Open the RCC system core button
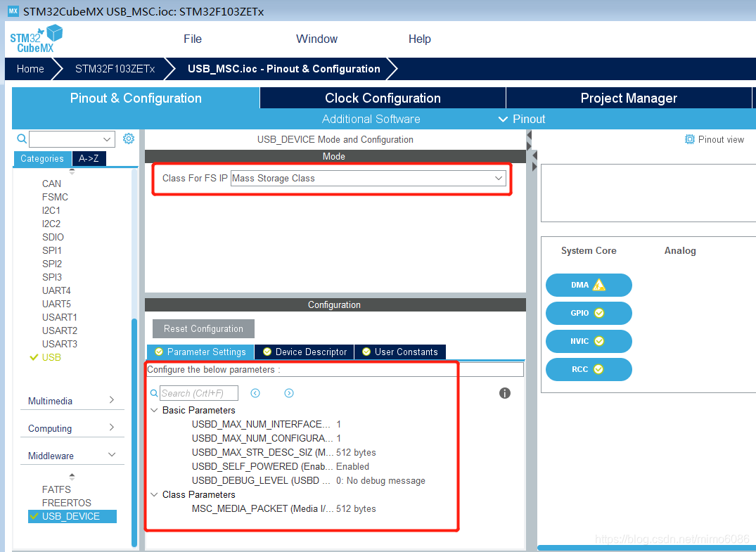 (x=589, y=369)
